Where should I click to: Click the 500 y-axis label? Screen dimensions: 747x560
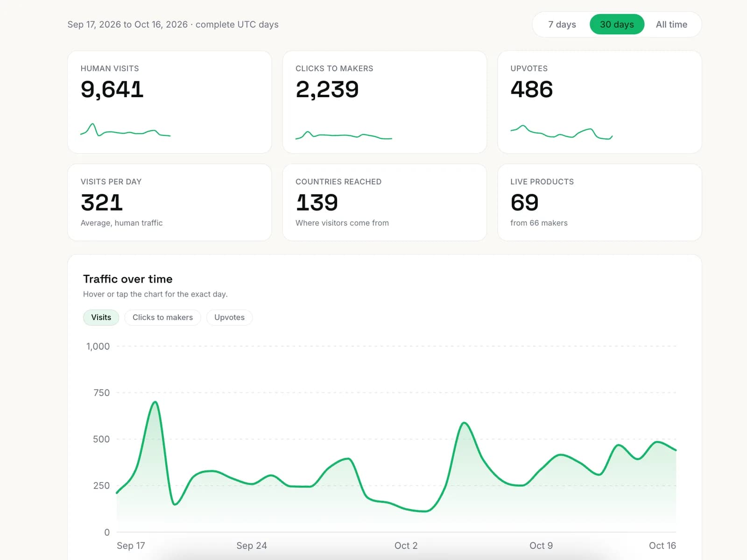tap(101, 439)
